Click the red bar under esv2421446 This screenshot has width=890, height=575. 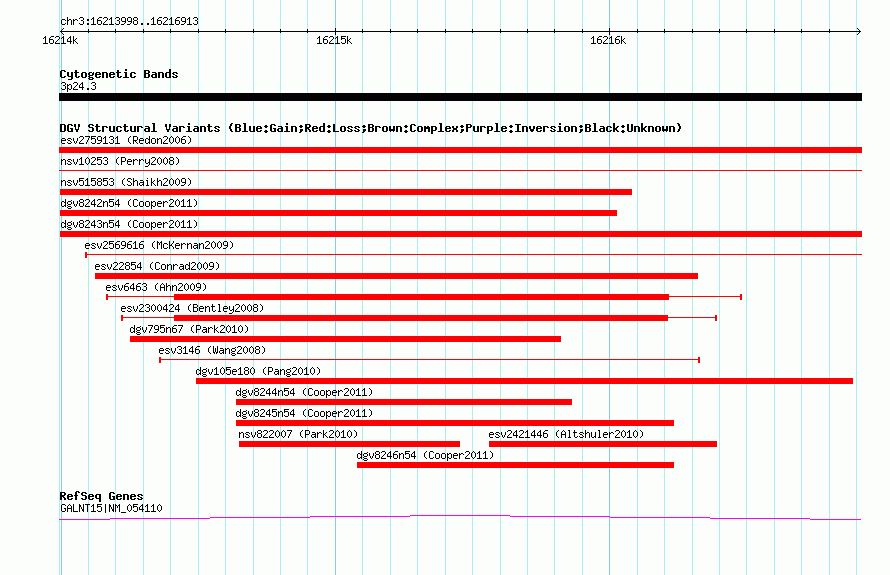[603, 444]
